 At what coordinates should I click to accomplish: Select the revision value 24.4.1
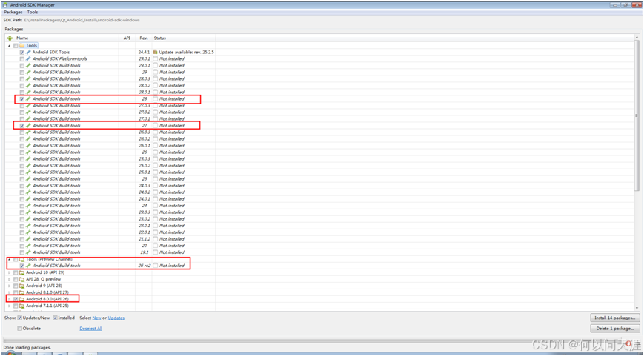[143, 52]
